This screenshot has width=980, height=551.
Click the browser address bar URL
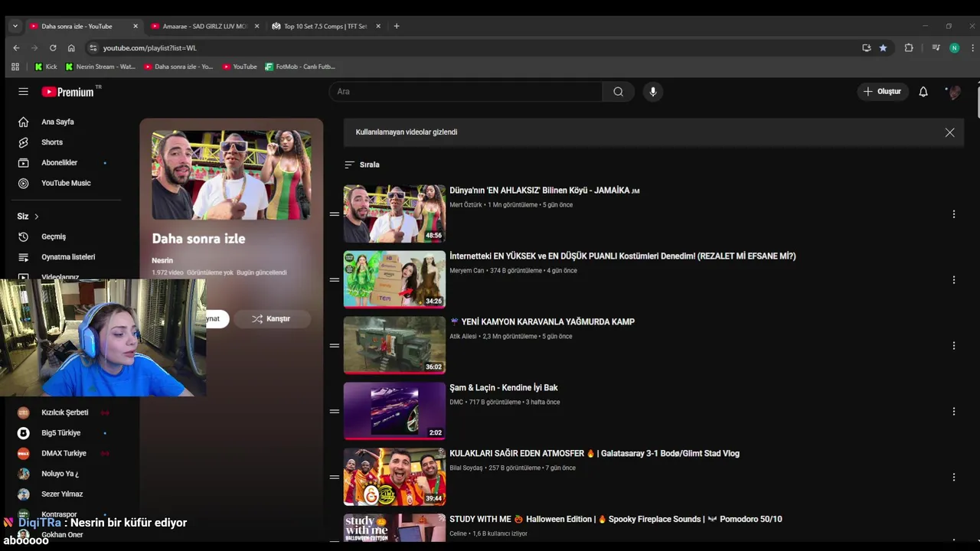150,47
